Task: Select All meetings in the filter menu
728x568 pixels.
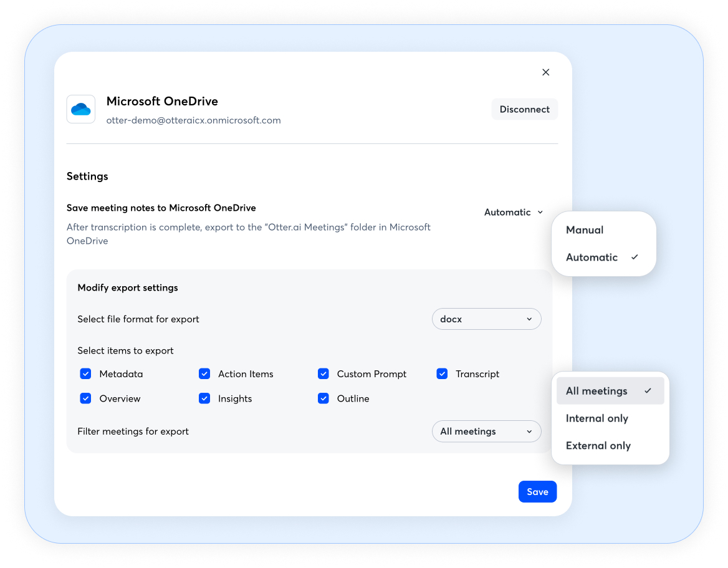Action: point(610,391)
